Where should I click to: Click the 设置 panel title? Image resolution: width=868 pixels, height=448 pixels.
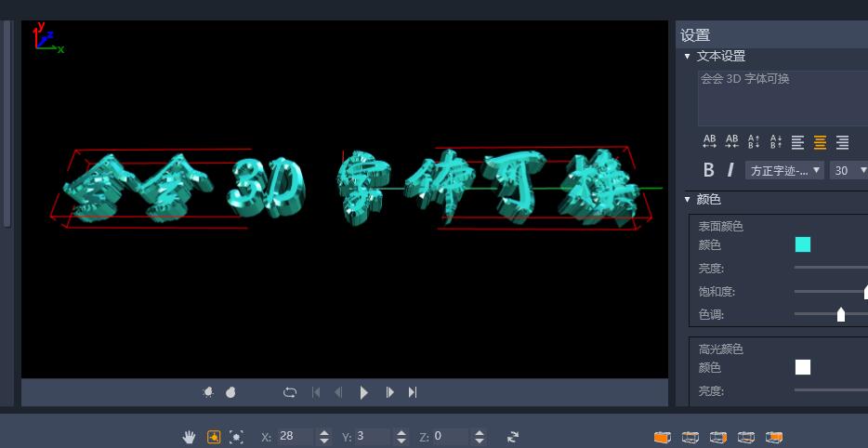click(695, 35)
